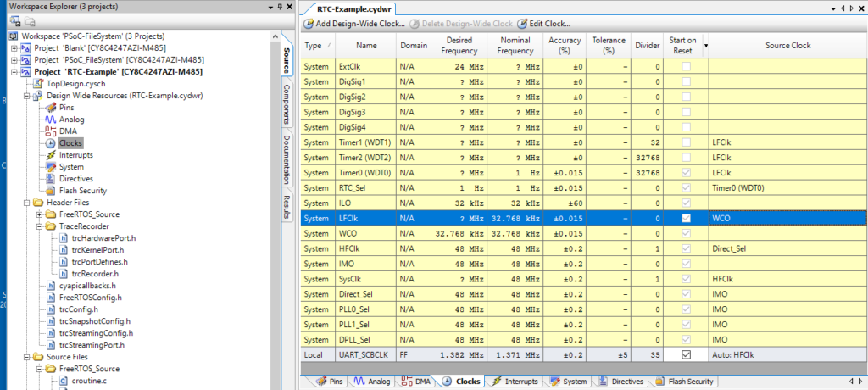Image resolution: width=868 pixels, height=390 pixels.
Task: Expand Project 'PSoC_FileSystem' node
Action: click(14, 60)
